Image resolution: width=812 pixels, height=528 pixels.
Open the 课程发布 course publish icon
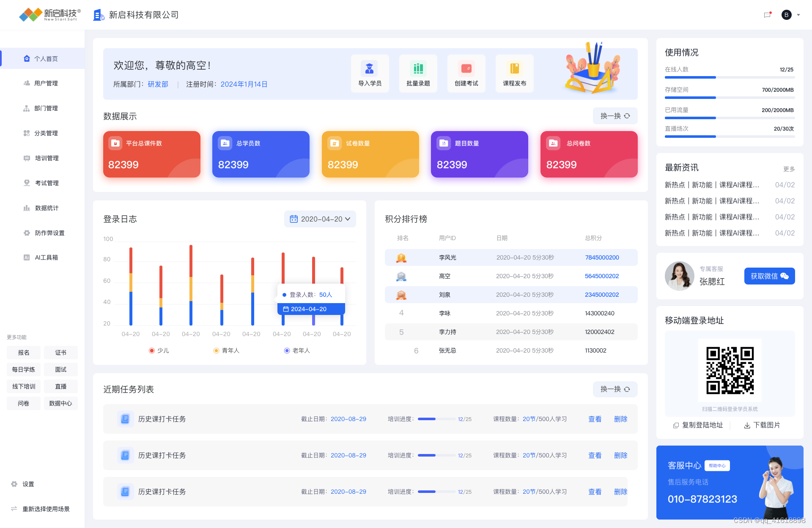[514, 68]
